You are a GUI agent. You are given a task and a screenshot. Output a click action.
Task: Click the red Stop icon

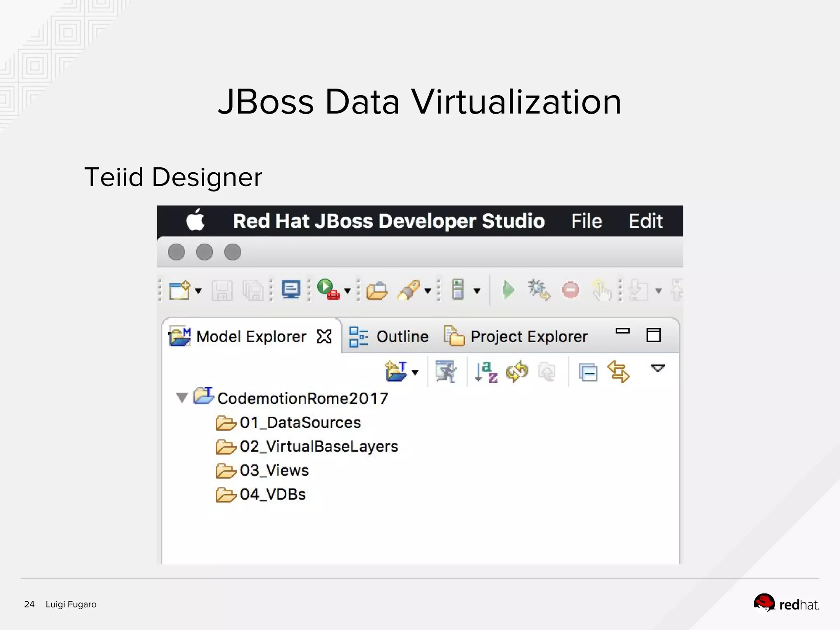tap(570, 290)
